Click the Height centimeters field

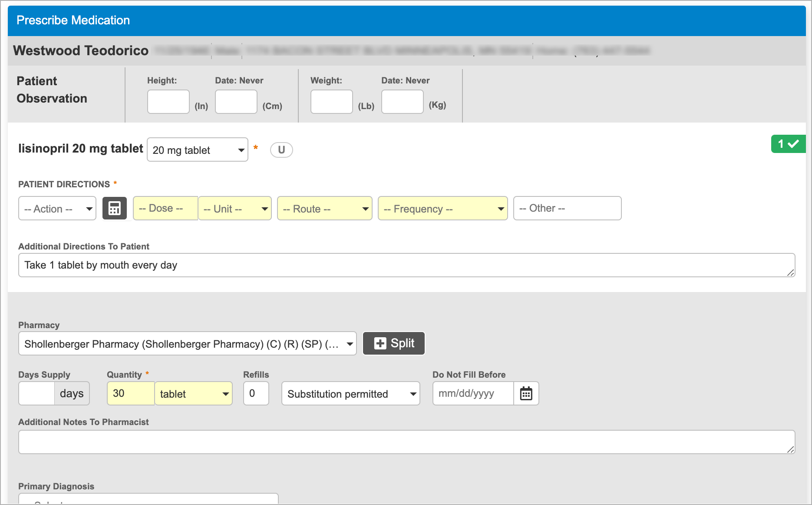236,102
